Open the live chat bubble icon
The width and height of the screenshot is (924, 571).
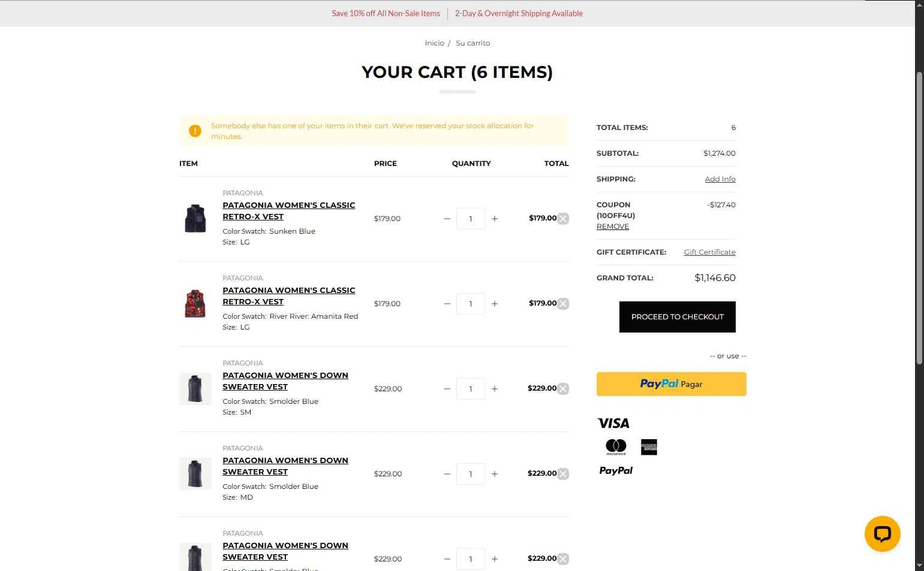[882, 534]
